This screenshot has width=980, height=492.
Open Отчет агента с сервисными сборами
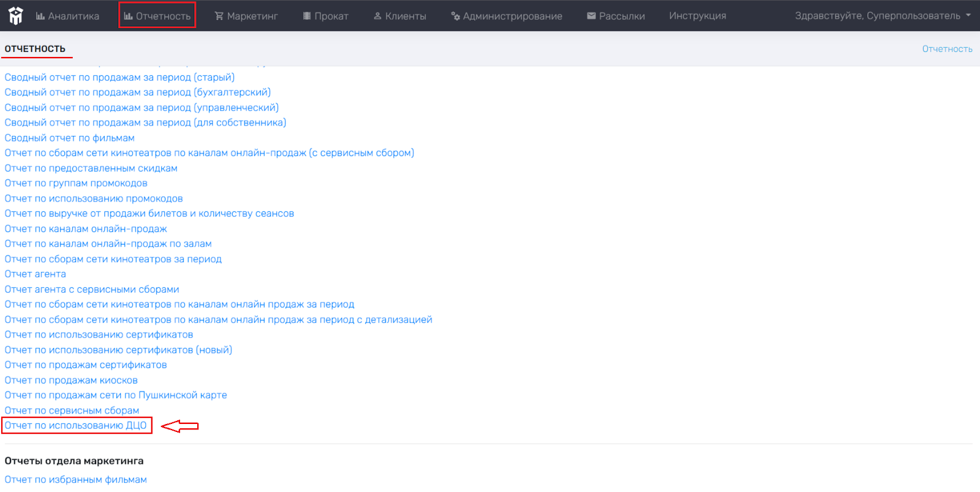(x=92, y=289)
